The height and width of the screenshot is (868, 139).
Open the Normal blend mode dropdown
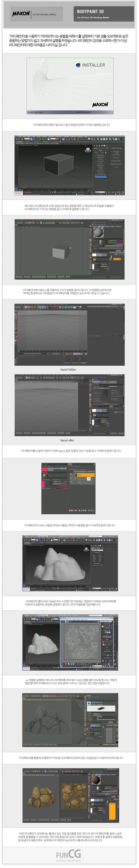[x=91, y=472]
